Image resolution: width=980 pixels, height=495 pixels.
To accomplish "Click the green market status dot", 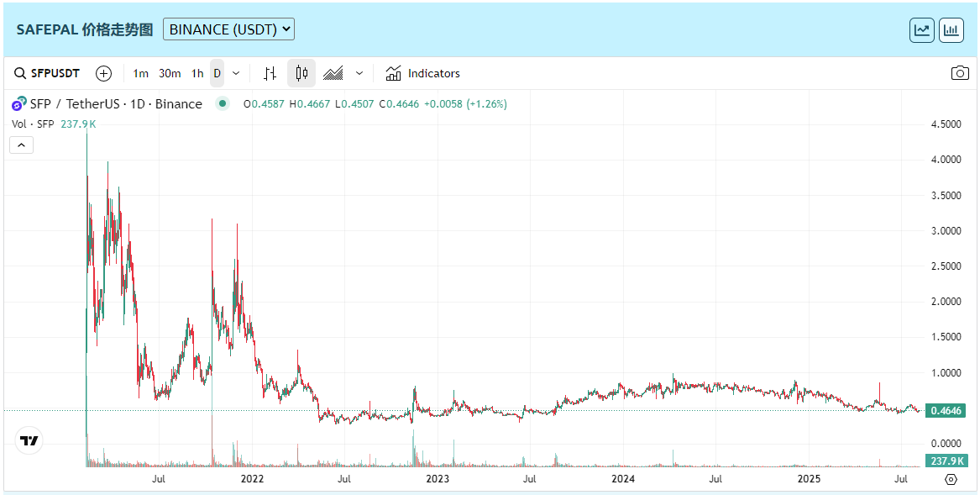I will coord(223,104).
